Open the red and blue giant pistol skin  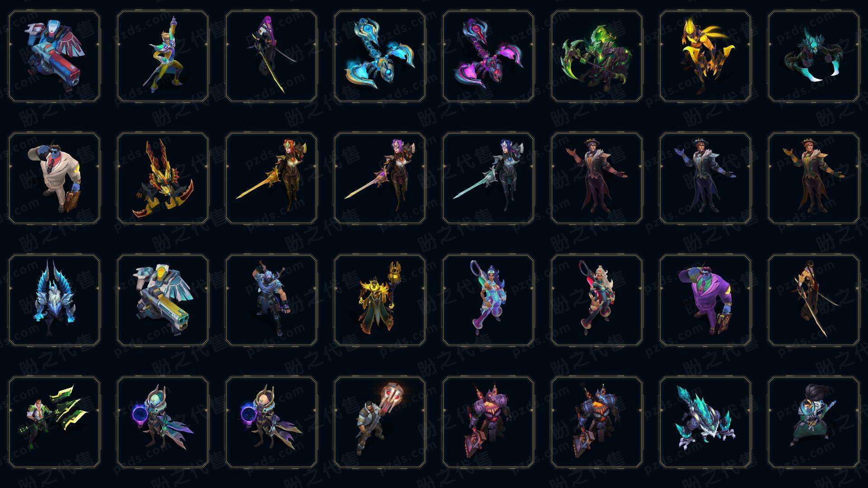54,56
